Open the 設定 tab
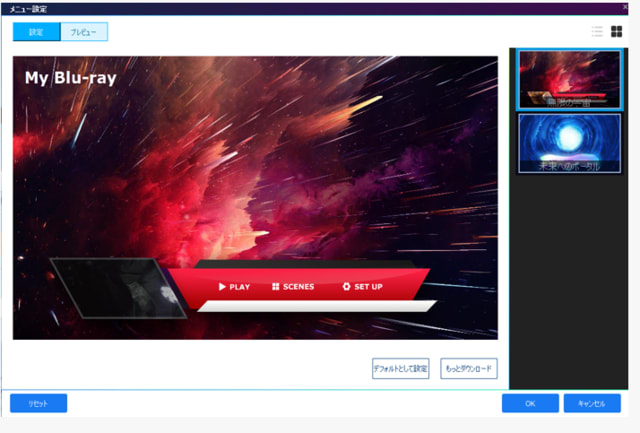This screenshot has height=433, width=640. tap(36, 32)
